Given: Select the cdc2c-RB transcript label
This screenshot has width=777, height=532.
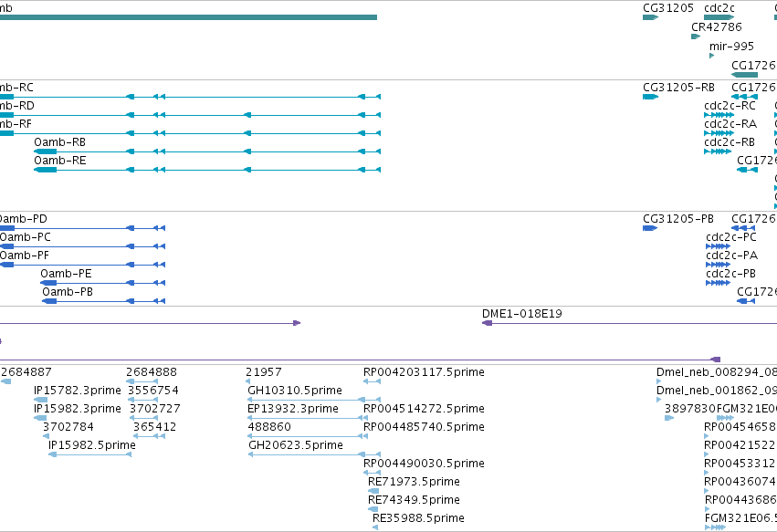Looking at the screenshot, I should (730, 142).
